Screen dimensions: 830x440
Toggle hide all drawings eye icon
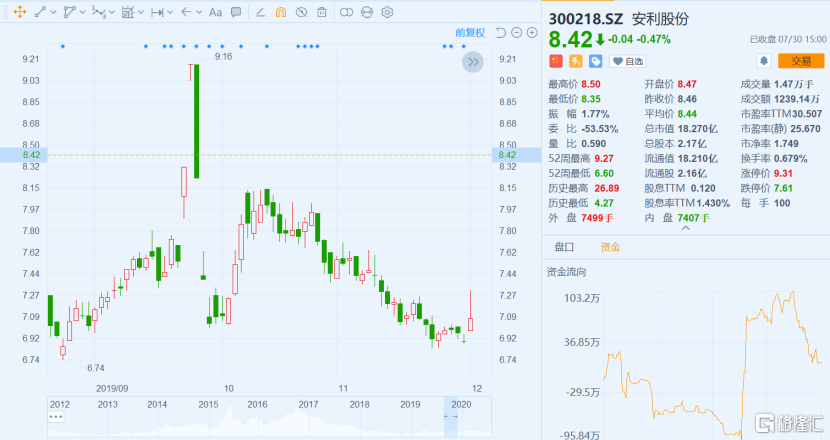(x=301, y=12)
